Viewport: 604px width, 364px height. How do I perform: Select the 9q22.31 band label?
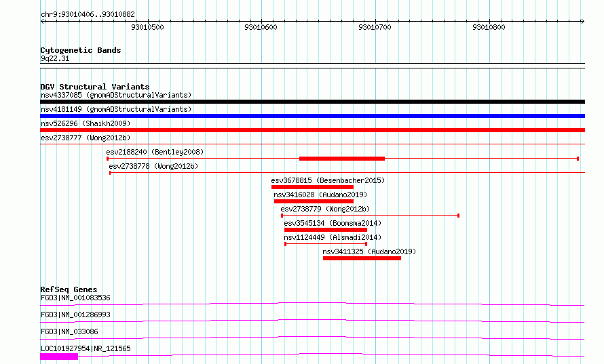coord(55,59)
